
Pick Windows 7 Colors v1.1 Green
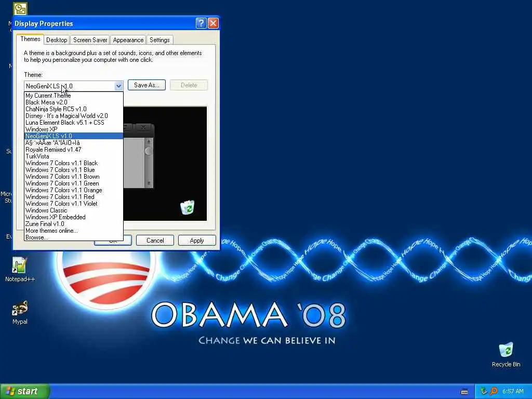(x=74, y=183)
